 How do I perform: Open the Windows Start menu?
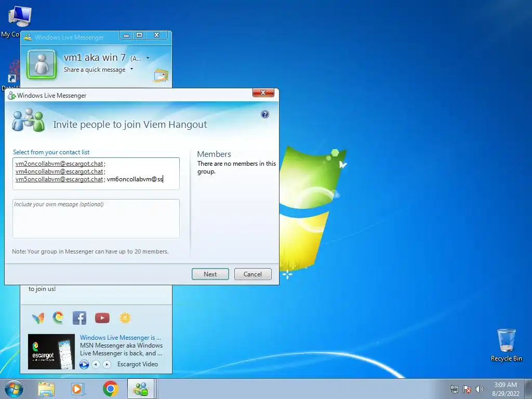14,389
